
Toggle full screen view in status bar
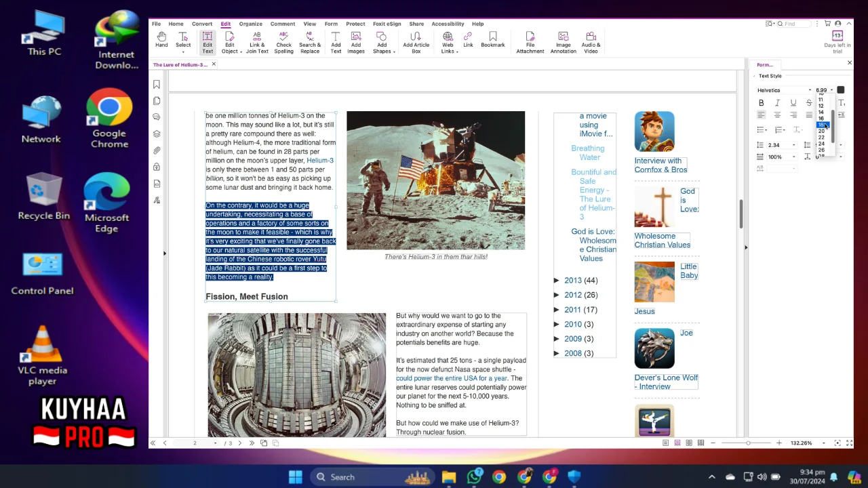point(850,443)
